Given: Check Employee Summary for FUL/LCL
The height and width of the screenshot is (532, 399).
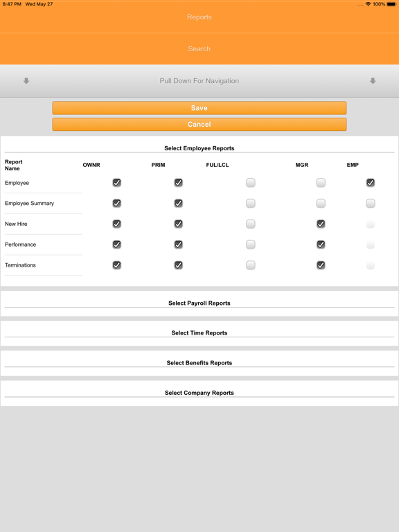Looking at the screenshot, I should pyautogui.click(x=251, y=203).
